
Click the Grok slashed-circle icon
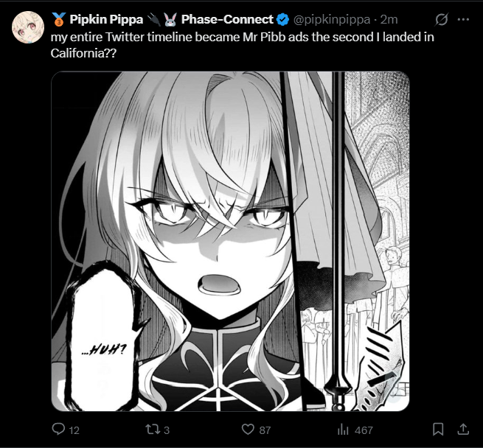(442, 19)
